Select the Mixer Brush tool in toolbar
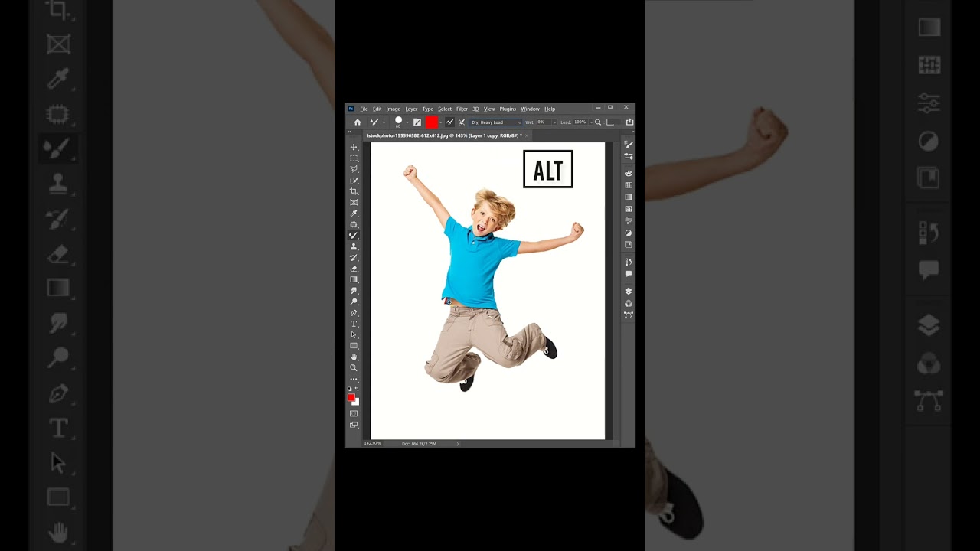The height and width of the screenshot is (551, 980). 354,235
